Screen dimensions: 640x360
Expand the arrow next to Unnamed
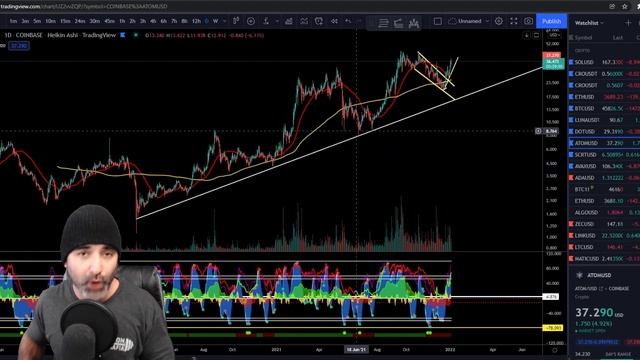[x=487, y=21]
